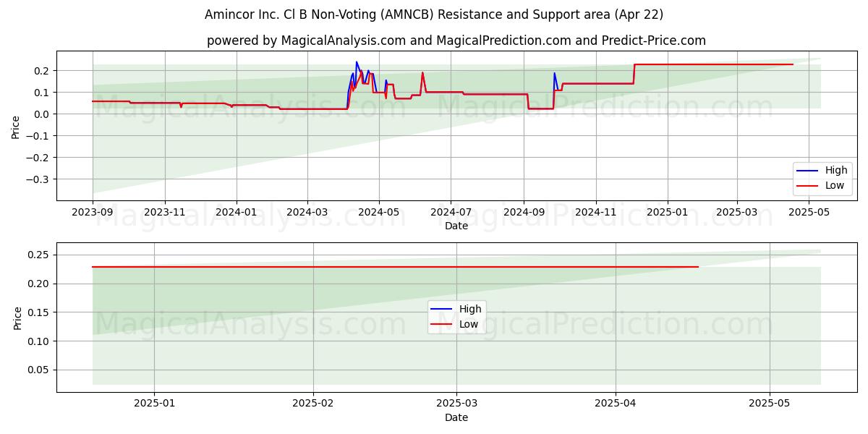This screenshot has width=868, height=434.
Task: Click 'High' in the bottom chart legend
Action: 470,309
